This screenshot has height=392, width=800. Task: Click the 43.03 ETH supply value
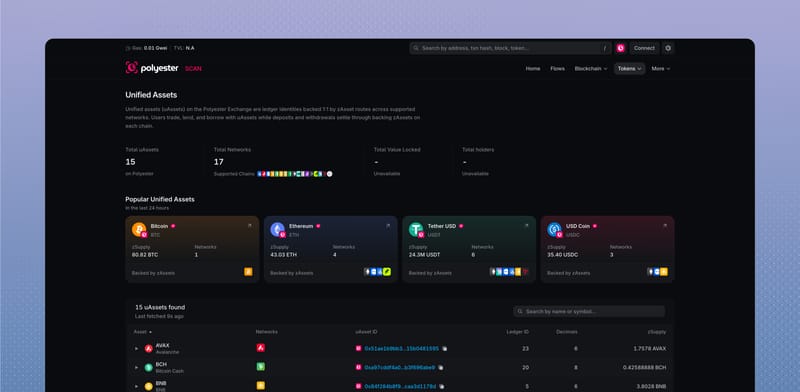pos(283,254)
